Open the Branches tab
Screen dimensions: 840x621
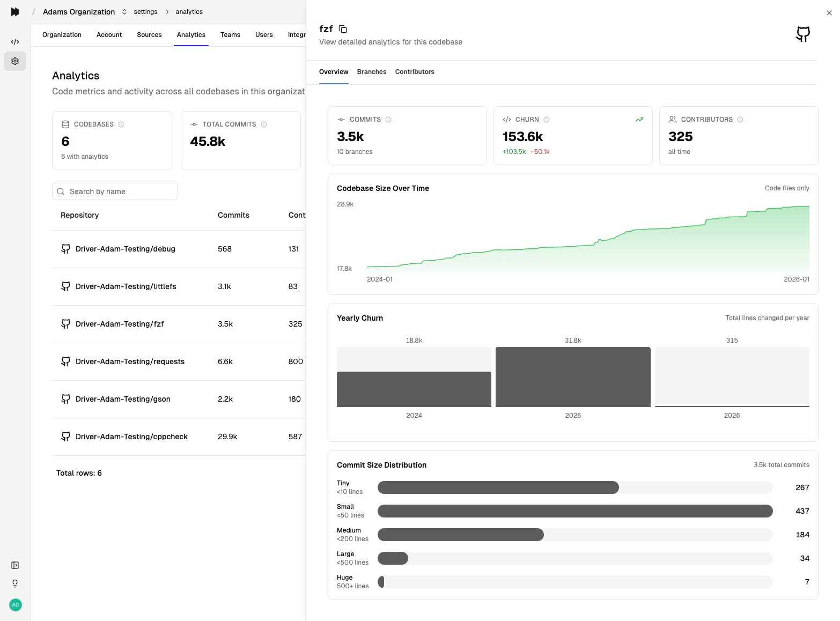coord(372,72)
